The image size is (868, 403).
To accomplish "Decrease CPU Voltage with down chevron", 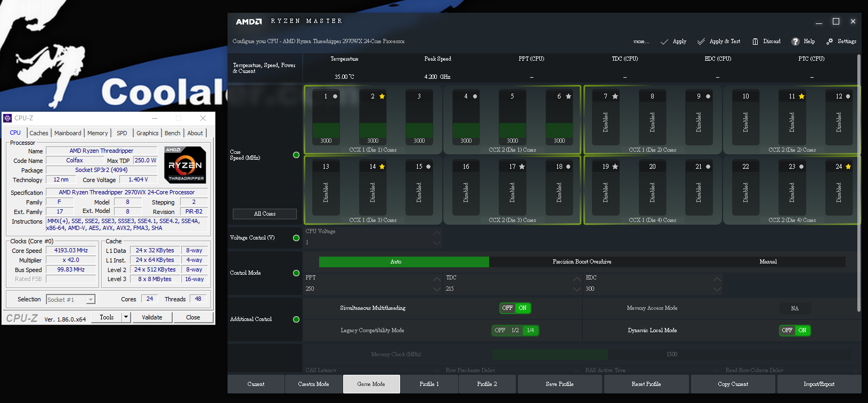I will [x=437, y=243].
